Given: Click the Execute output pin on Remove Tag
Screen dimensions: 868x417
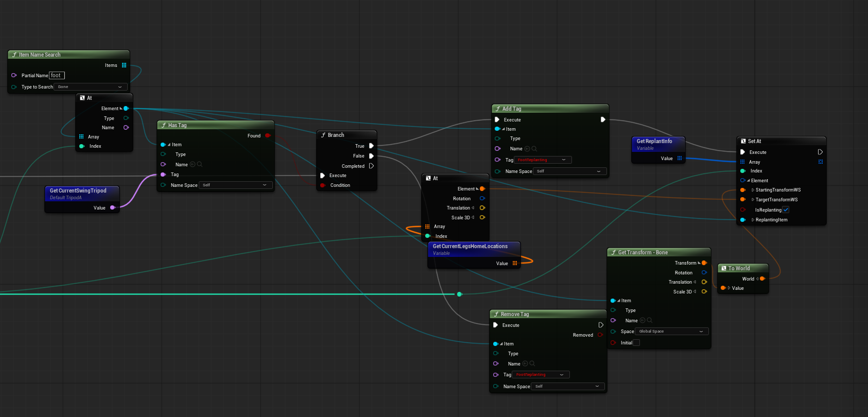Looking at the screenshot, I should (601, 325).
